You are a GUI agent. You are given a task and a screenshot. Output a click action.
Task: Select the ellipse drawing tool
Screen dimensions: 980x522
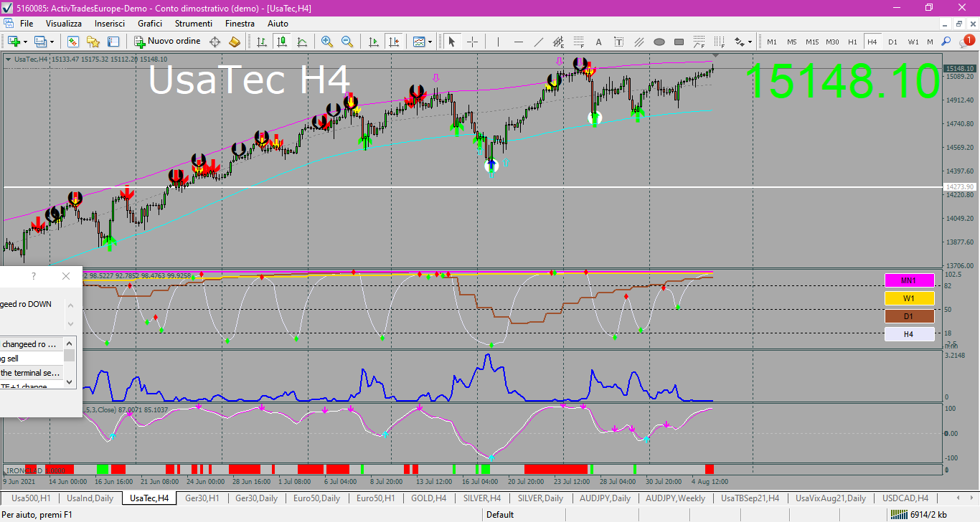(x=659, y=42)
